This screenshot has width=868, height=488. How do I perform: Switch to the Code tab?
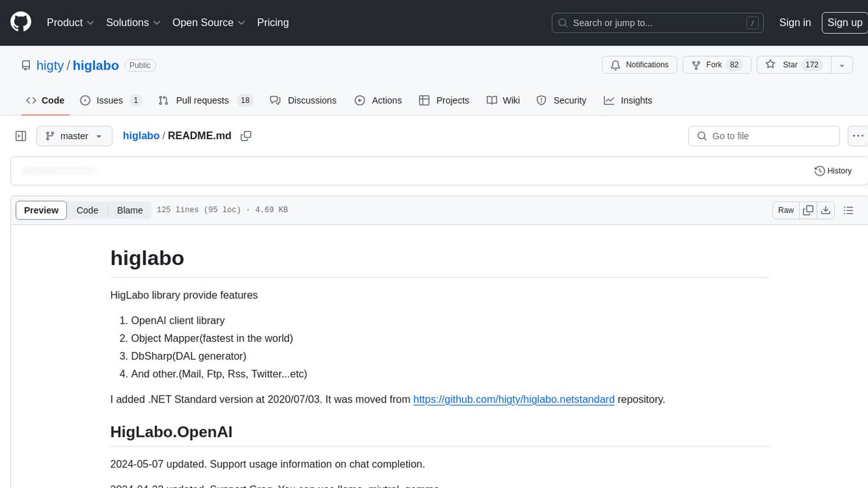pos(45,100)
